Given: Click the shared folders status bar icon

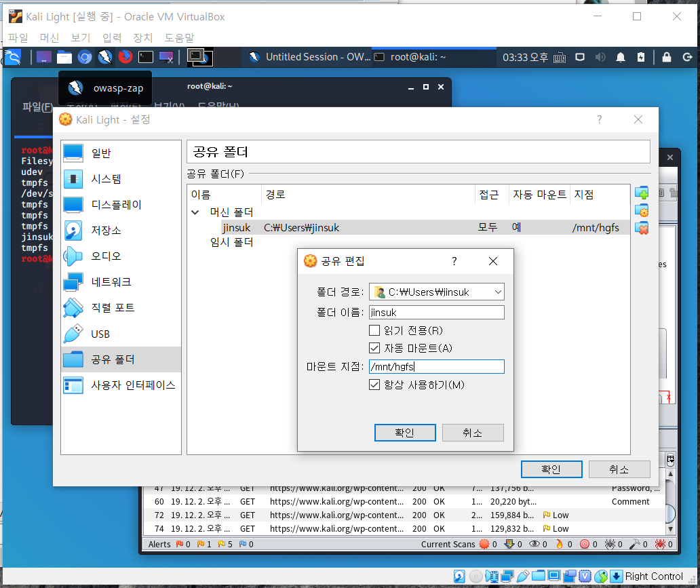Looking at the screenshot, I should [x=539, y=576].
